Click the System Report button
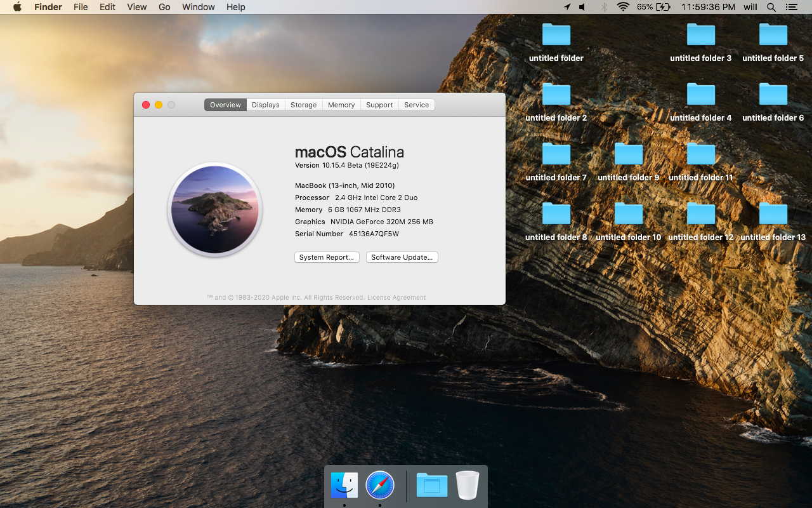The width and height of the screenshot is (812, 508). pyautogui.click(x=327, y=257)
